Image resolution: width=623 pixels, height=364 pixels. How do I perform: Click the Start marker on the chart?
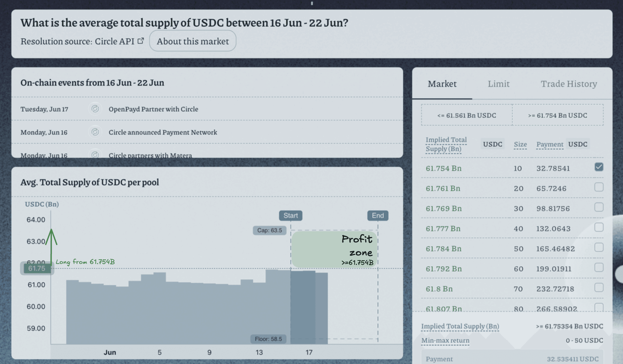[291, 215]
